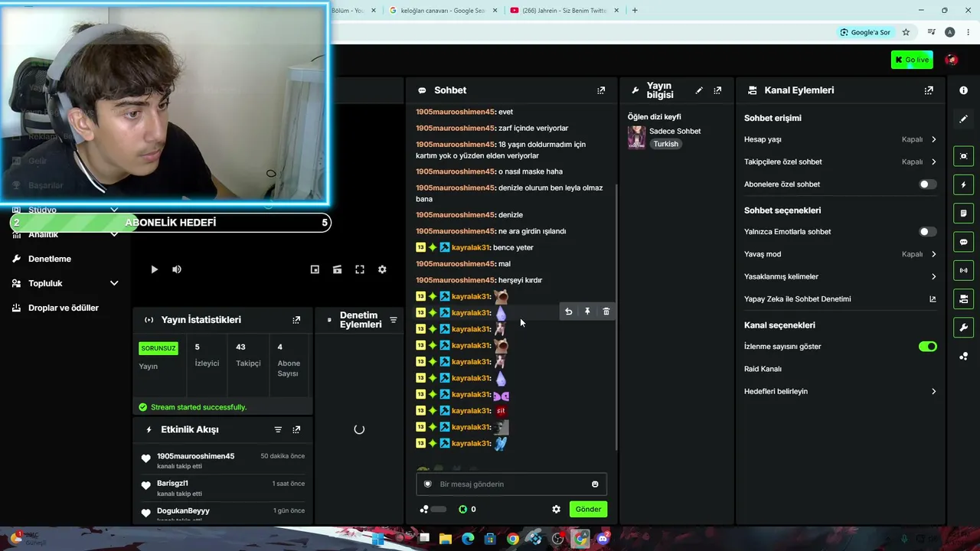Viewport: 980px width, 551px height.
Task: Toggle chat bubble widget in right sidebar
Action: coord(963,242)
